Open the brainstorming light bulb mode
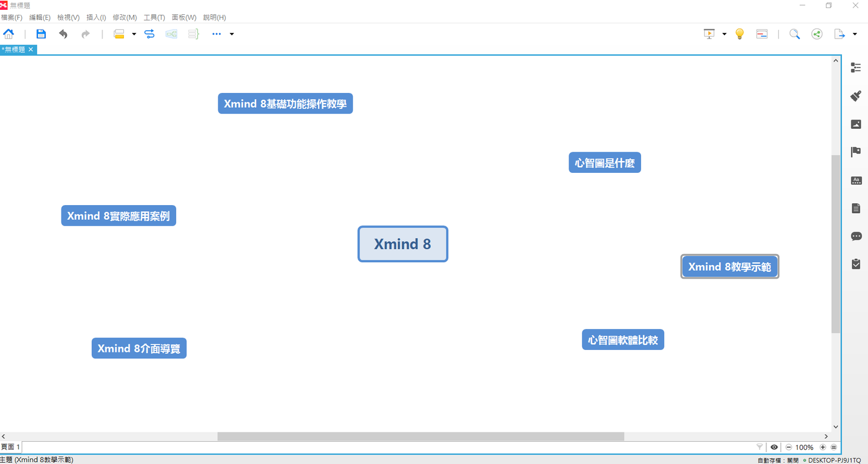This screenshot has height=464, width=868. tap(739, 34)
